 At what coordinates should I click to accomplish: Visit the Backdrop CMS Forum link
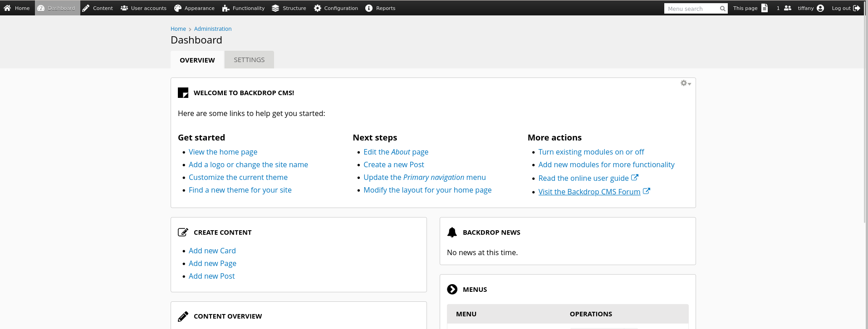tap(589, 192)
